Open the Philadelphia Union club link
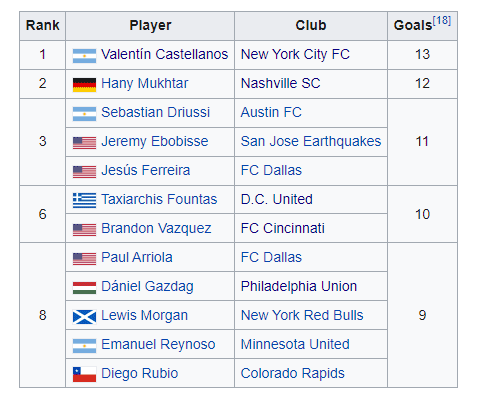 [299, 286]
